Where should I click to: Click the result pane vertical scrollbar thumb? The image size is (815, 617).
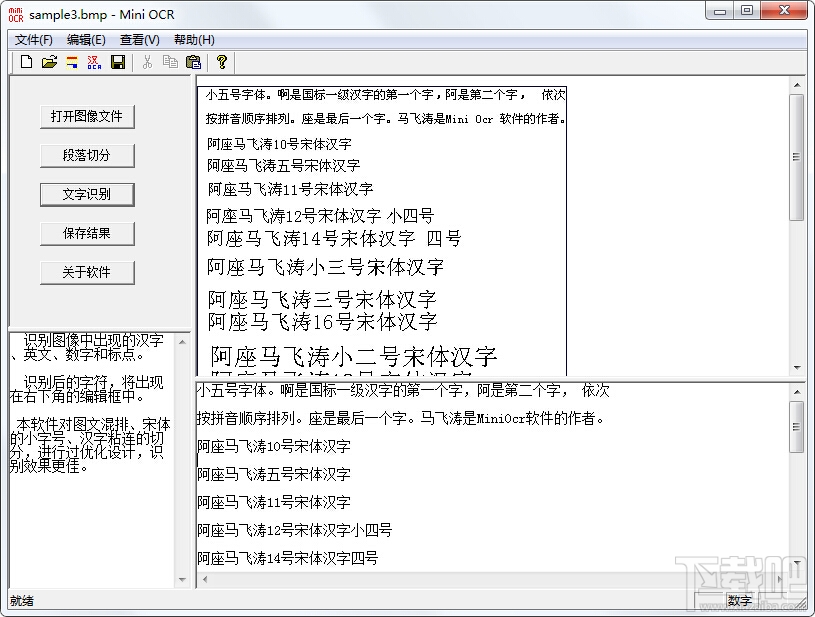point(796,427)
